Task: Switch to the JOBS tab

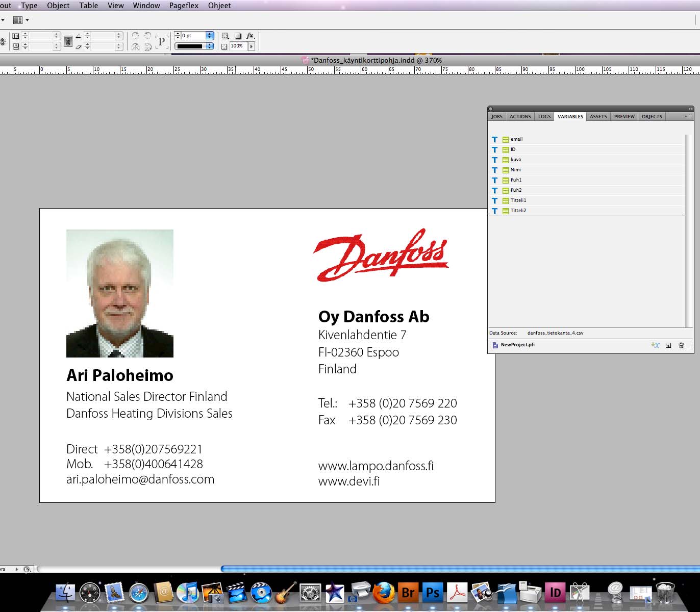Action: click(x=496, y=116)
